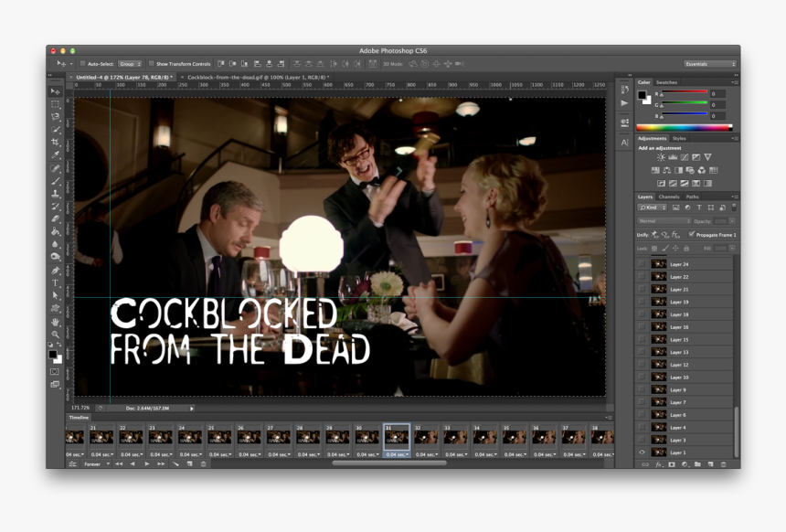
Task: Open the Layers panel flyout menu
Action: [734, 197]
